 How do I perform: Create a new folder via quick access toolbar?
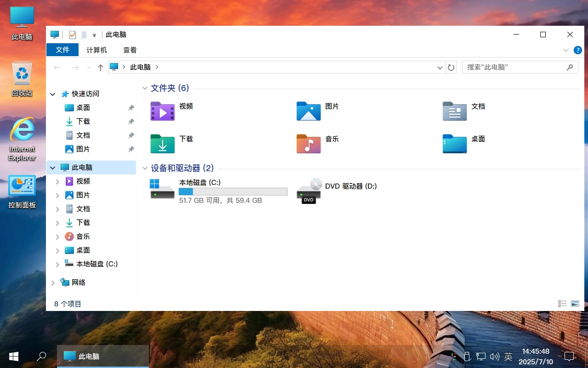click(85, 34)
